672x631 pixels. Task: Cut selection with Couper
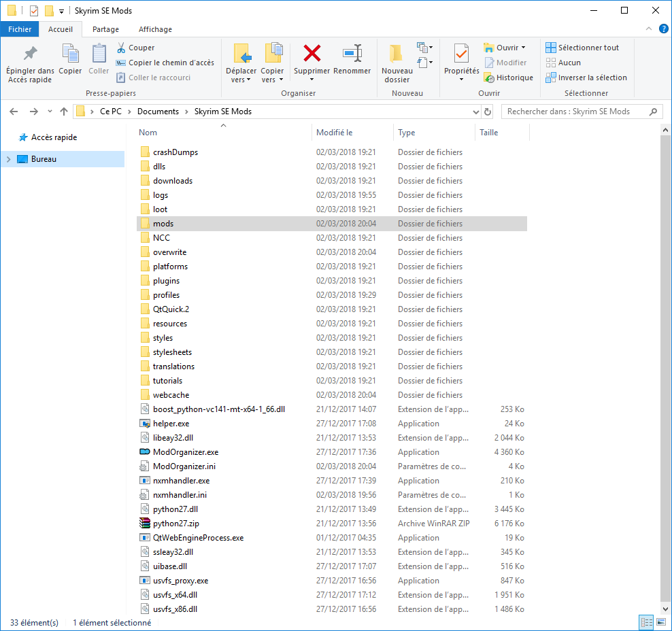pyautogui.click(x=135, y=48)
